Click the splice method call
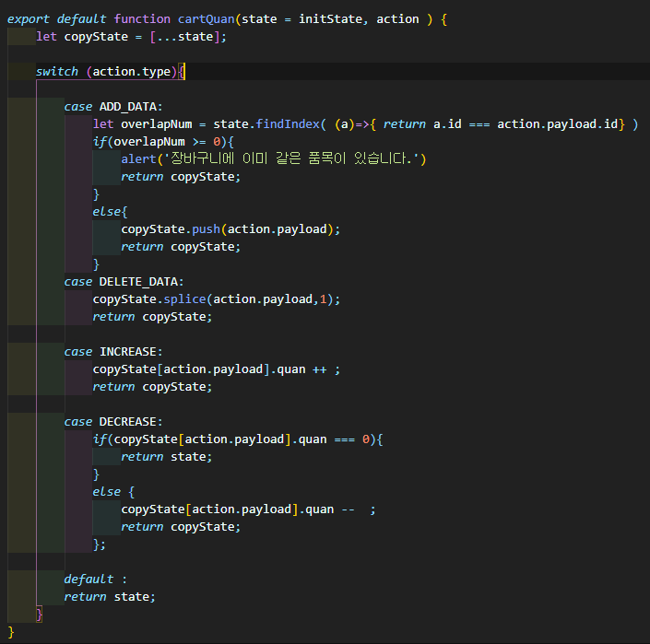The width and height of the screenshot is (650, 644). point(185,299)
